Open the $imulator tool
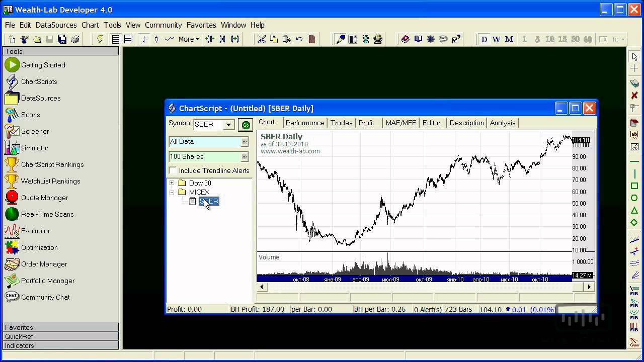The height and width of the screenshot is (362, 644). click(27, 148)
